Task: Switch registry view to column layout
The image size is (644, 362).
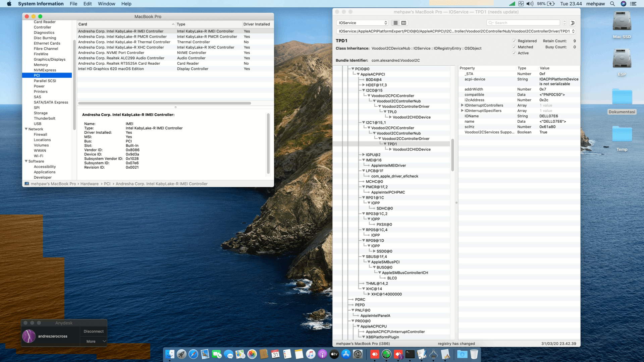Action: click(404, 23)
